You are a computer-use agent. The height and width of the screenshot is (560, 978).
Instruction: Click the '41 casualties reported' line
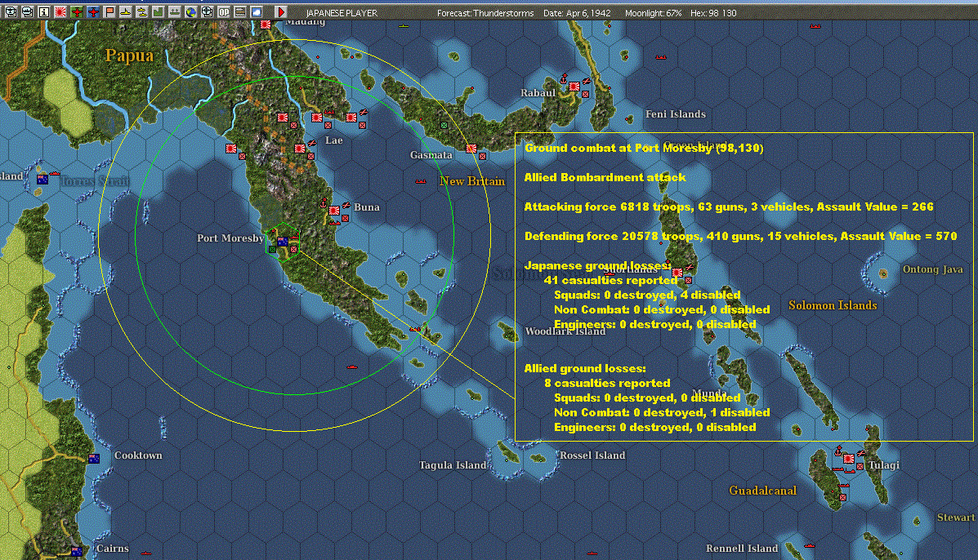click(610, 280)
